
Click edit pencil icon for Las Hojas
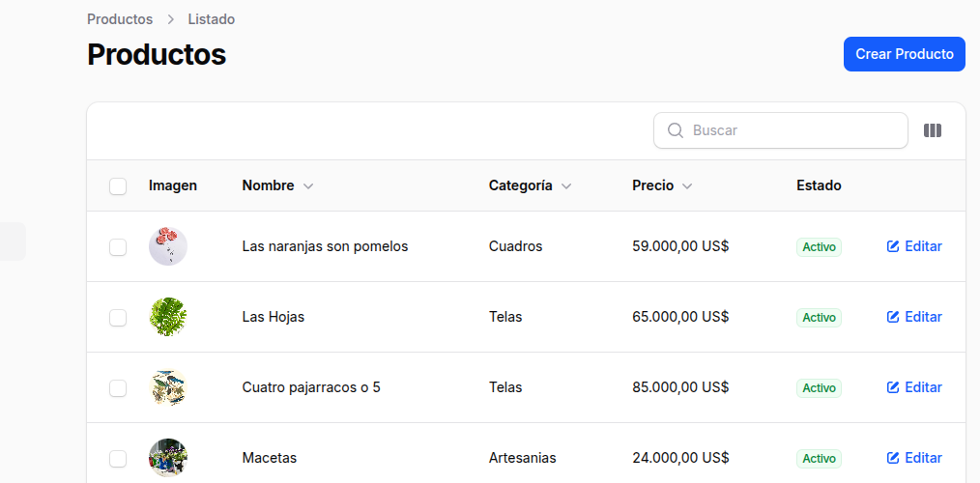[893, 317]
